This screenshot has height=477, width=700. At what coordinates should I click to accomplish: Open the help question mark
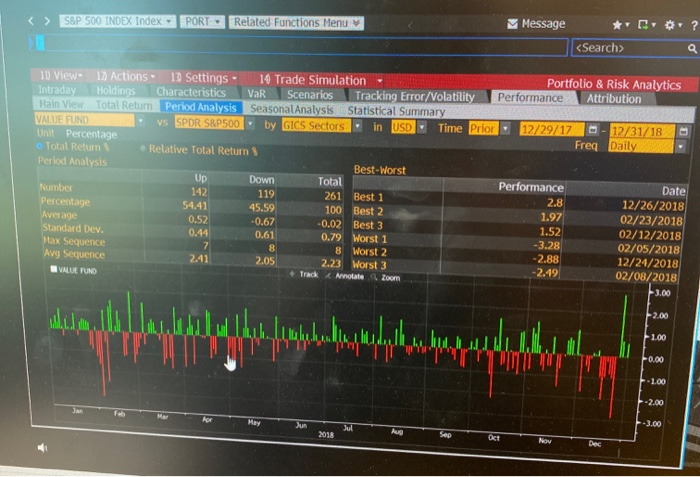693,26
